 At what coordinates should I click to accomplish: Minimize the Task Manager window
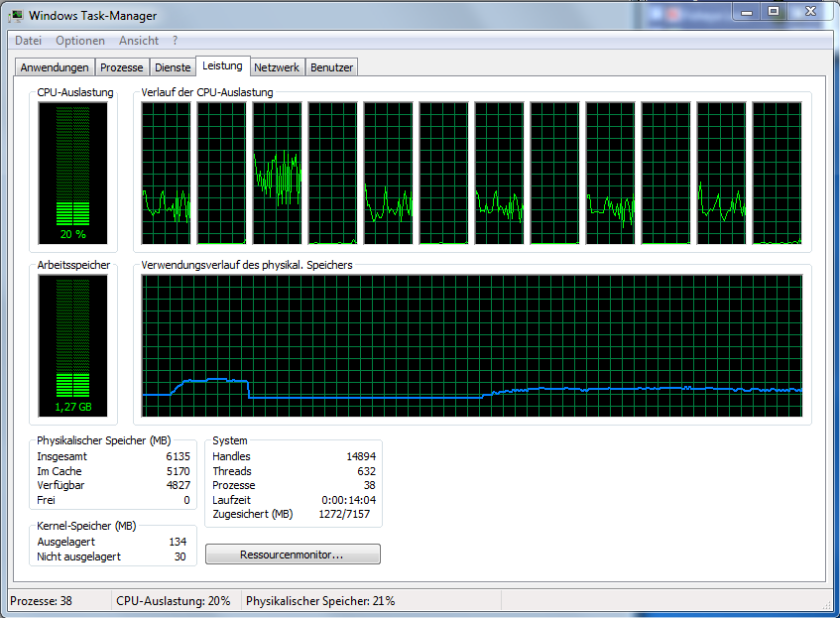[x=747, y=11]
